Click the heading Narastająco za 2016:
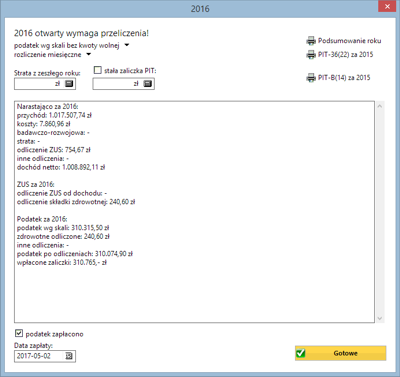The image size is (400, 377). point(48,107)
